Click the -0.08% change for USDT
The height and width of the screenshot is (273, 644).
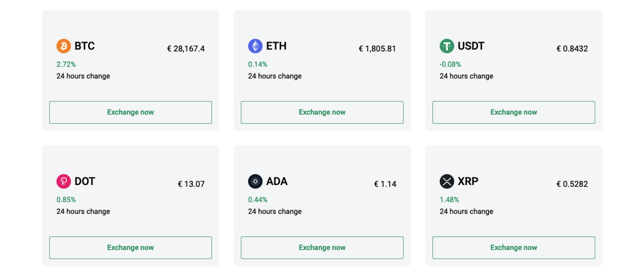tap(450, 64)
